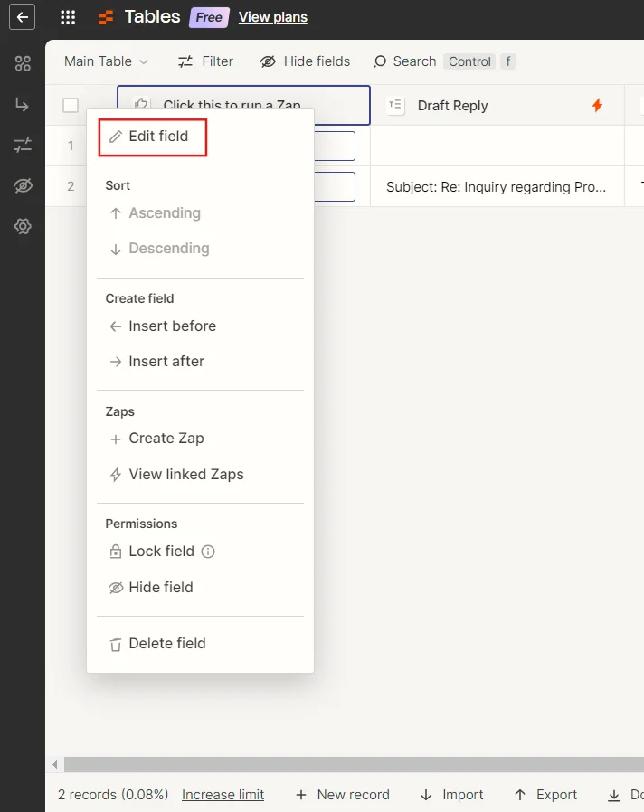644x812 pixels.
Task: Click the empty Draft Reply cell in row 1
Action: [497, 146]
